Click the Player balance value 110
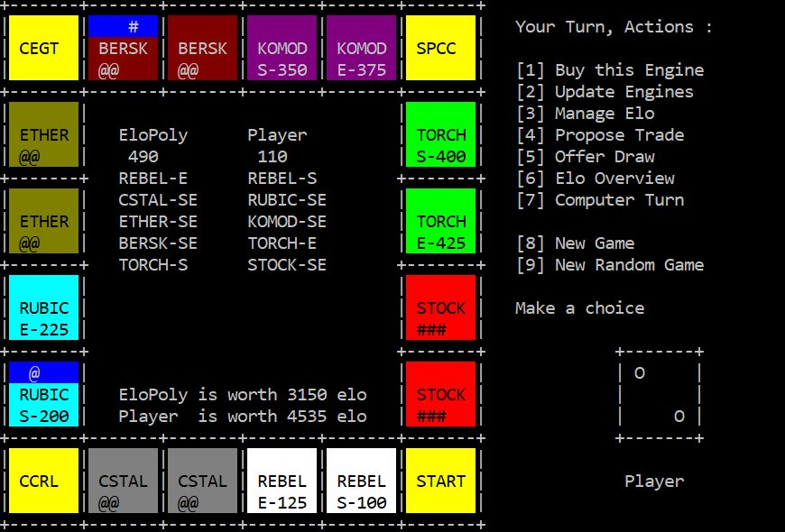 click(x=272, y=156)
